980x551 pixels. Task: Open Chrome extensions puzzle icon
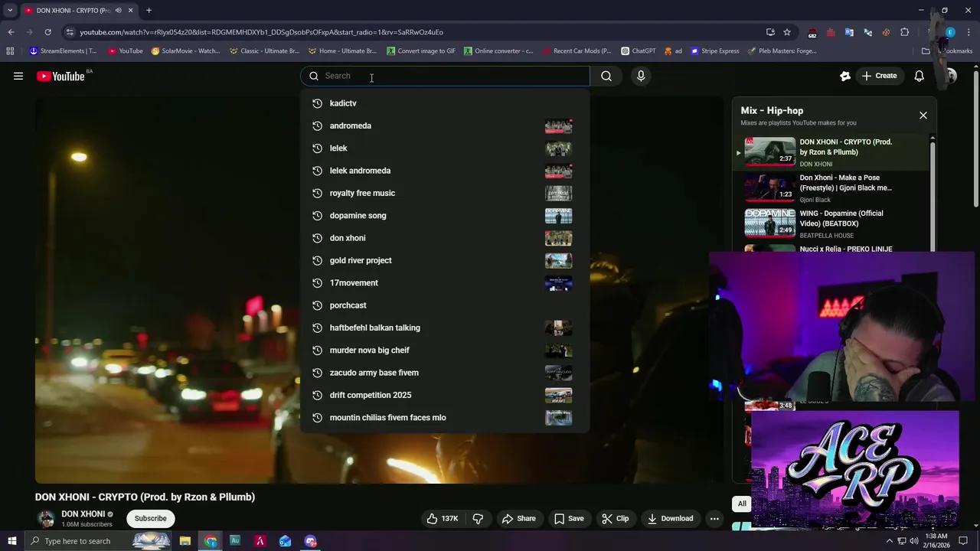tap(904, 32)
